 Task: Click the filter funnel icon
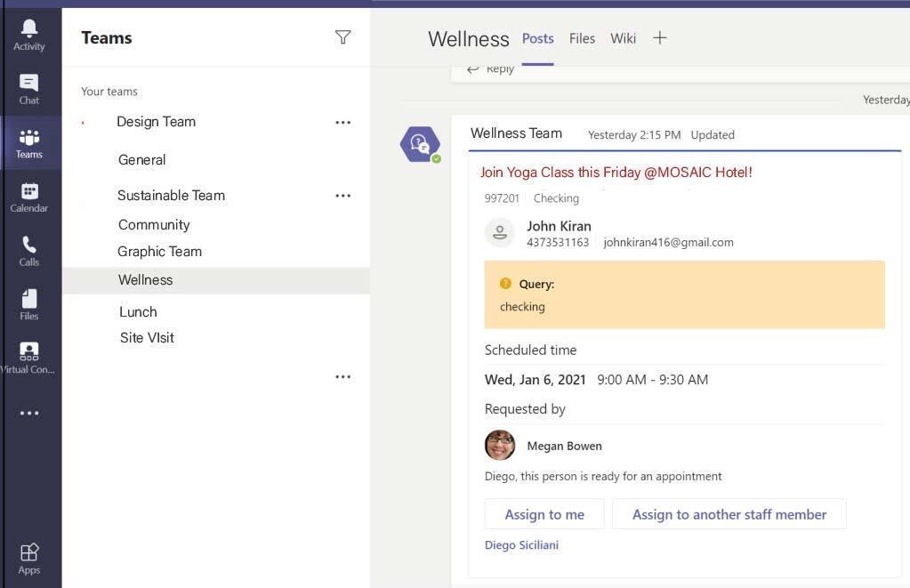[x=343, y=37]
